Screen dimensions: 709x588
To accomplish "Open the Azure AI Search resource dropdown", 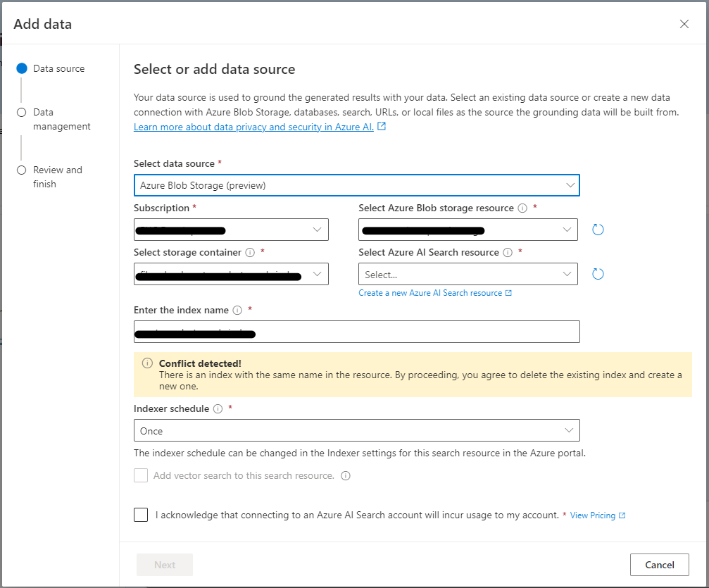I will pyautogui.click(x=468, y=274).
